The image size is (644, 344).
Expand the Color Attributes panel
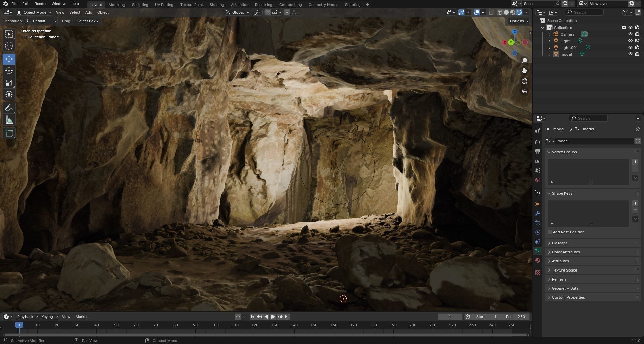tap(566, 252)
